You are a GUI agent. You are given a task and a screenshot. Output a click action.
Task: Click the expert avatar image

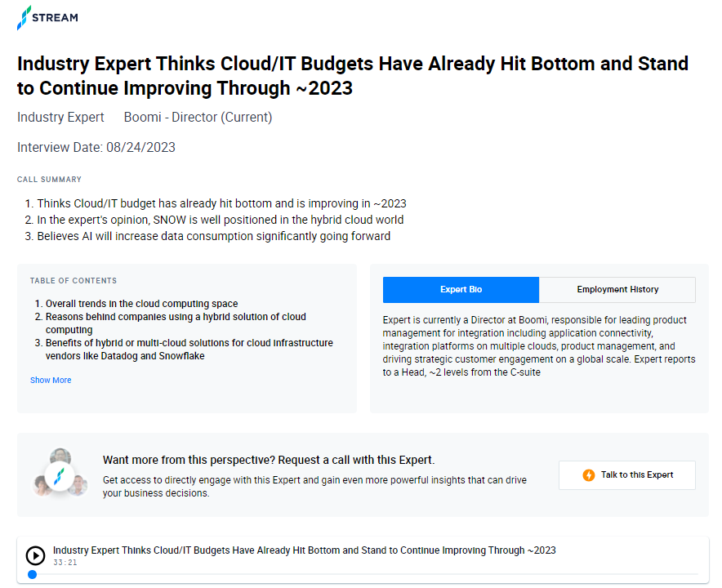coord(60,474)
